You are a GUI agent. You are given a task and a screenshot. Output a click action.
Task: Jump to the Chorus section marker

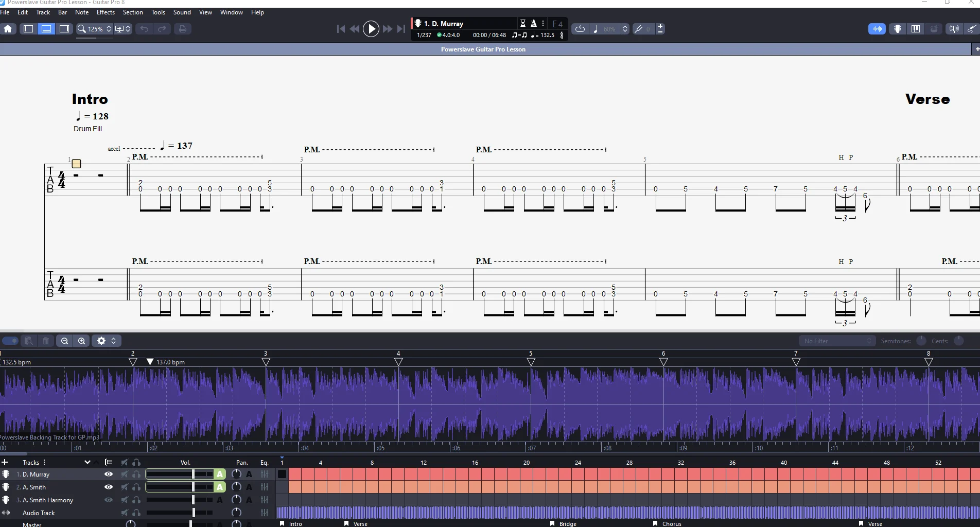tap(672, 523)
